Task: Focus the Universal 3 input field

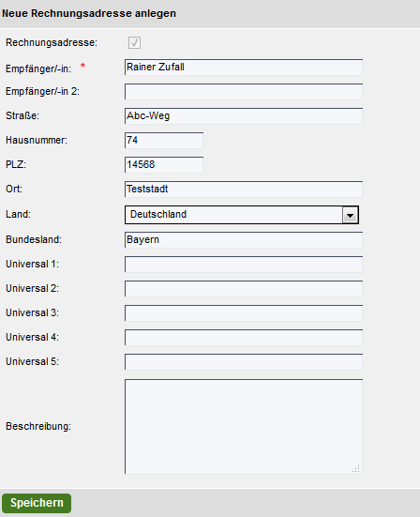Action: (x=244, y=313)
